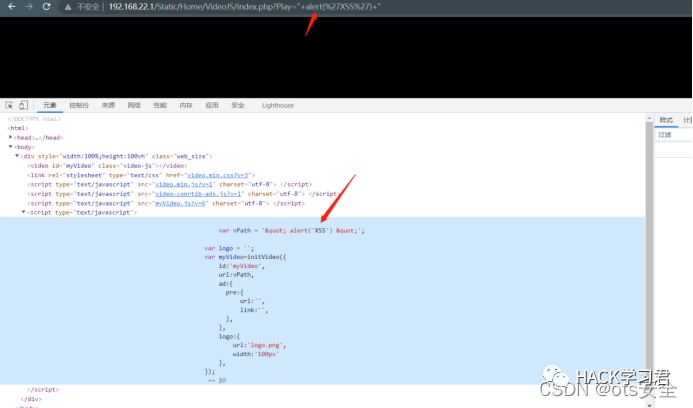Click the var myVideo=initVideo({ line
Screen dimensions: 693x408
point(245,257)
